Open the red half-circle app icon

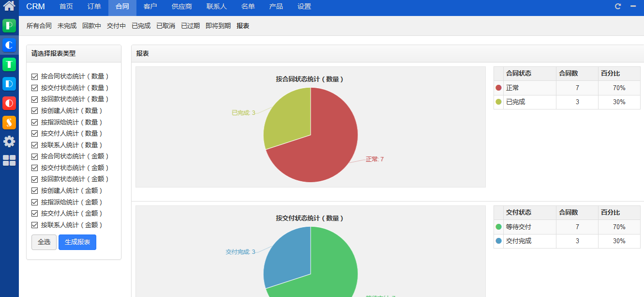click(x=9, y=103)
